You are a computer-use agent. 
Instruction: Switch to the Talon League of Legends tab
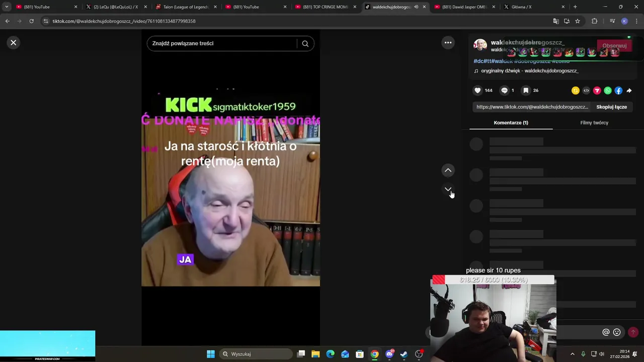[185, 7]
